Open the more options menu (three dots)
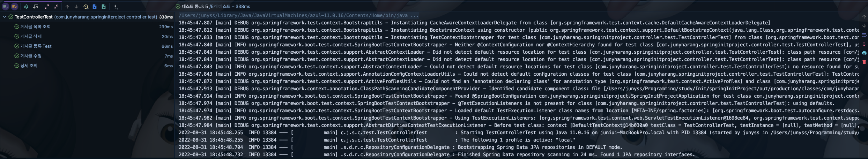868x159 pixels. pos(116,7)
